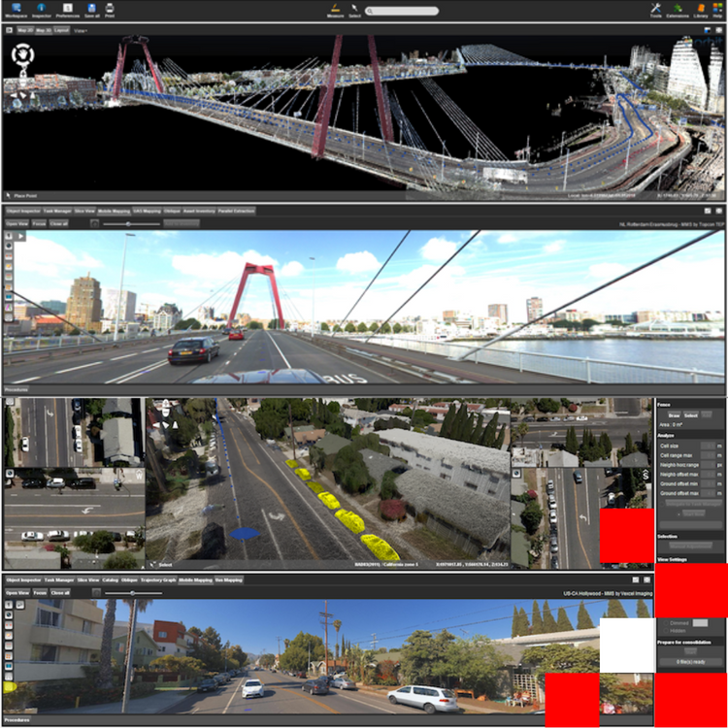Open the Library icon

click(x=701, y=9)
